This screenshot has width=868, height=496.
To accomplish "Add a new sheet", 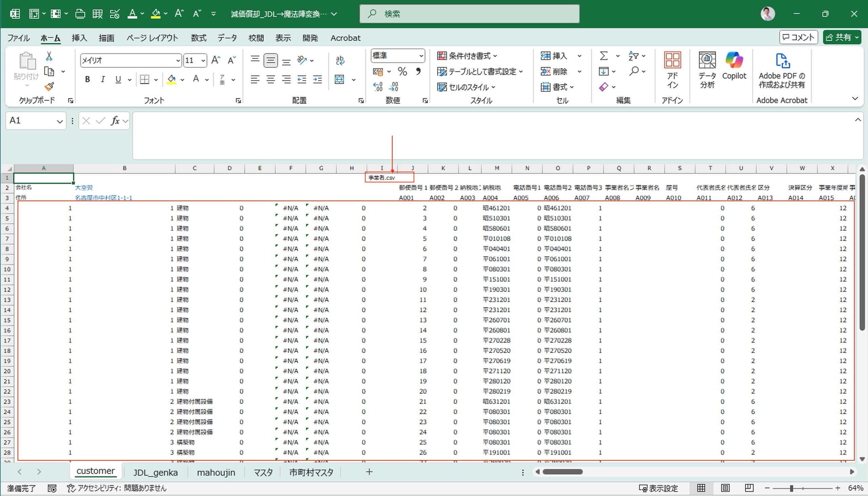I will pos(369,472).
